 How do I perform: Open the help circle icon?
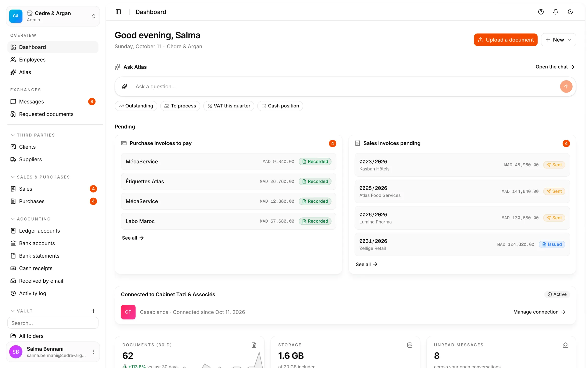pyautogui.click(x=541, y=12)
